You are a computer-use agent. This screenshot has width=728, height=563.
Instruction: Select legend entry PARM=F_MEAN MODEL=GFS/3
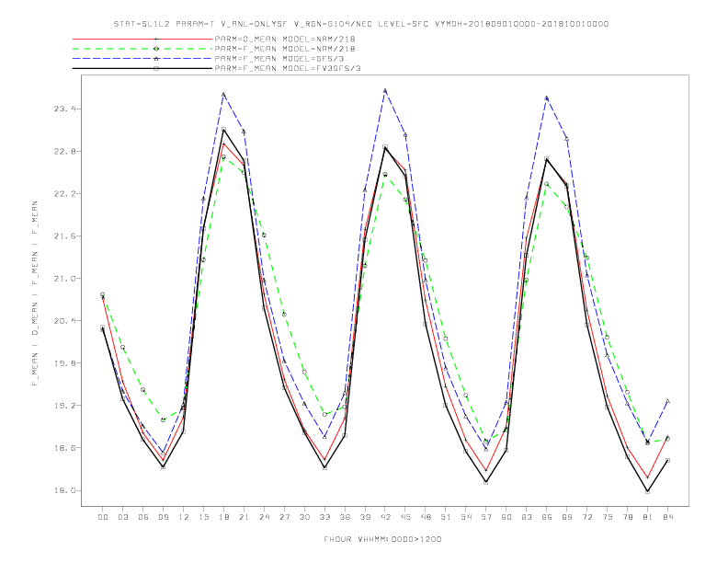[x=279, y=59]
